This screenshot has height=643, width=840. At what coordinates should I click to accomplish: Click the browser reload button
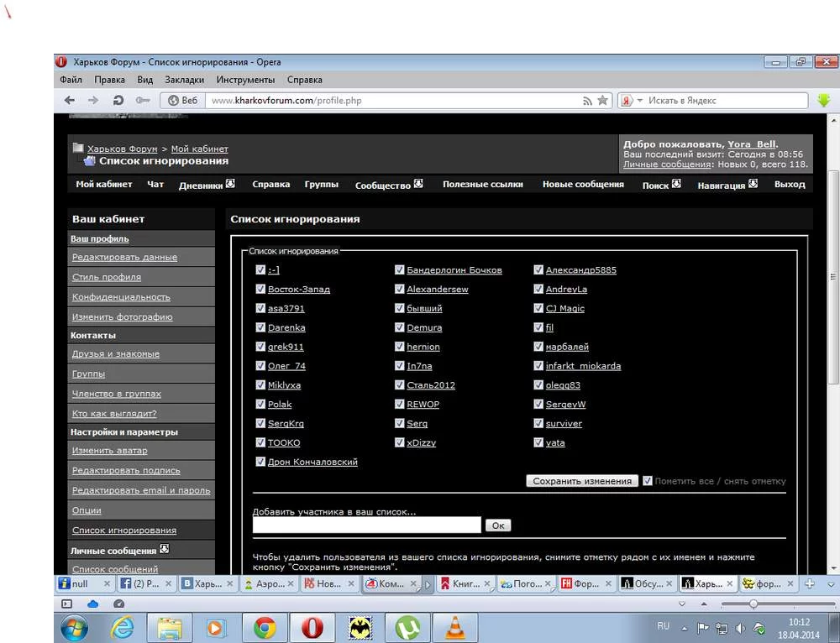pos(118,100)
